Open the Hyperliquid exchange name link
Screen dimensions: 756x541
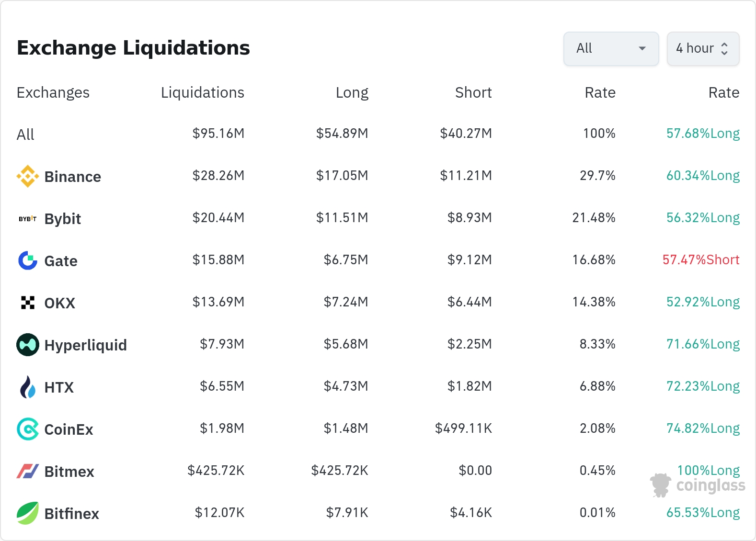pyautogui.click(x=85, y=345)
